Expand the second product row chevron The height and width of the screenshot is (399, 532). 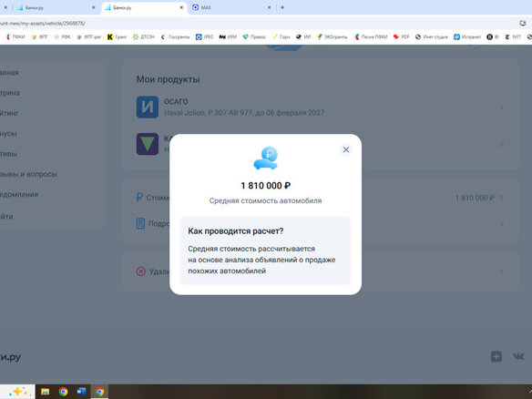tap(502, 144)
